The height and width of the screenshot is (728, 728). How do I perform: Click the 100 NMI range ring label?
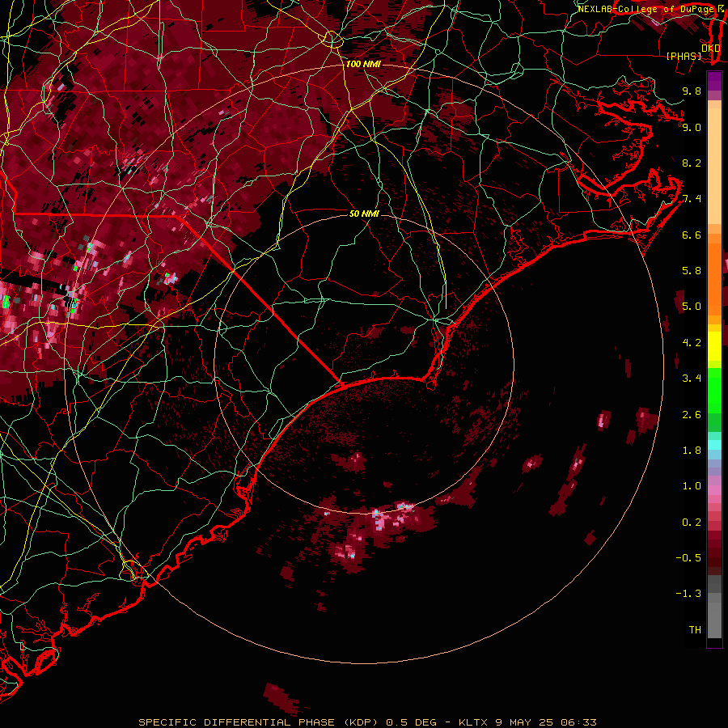pos(362,64)
